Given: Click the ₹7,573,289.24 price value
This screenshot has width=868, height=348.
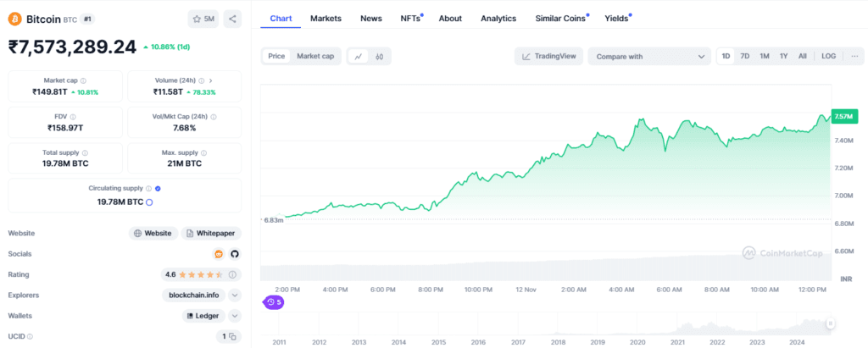Looking at the screenshot, I should [x=72, y=47].
